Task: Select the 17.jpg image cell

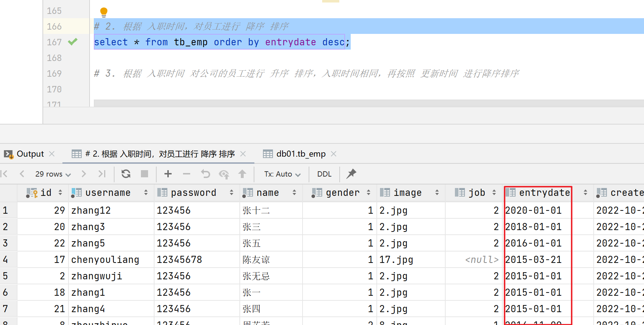Action: [x=411, y=260]
